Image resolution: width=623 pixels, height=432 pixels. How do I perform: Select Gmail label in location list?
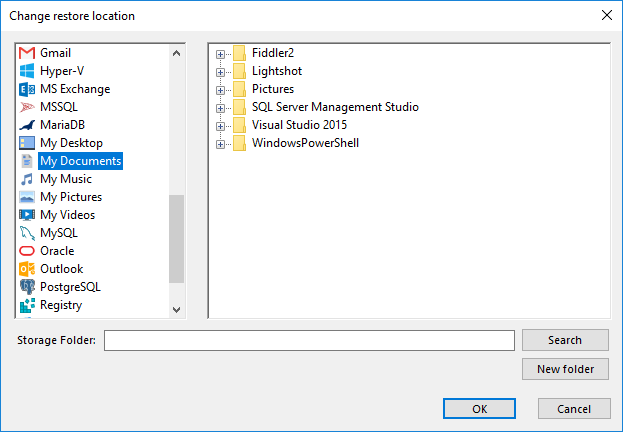click(x=55, y=53)
